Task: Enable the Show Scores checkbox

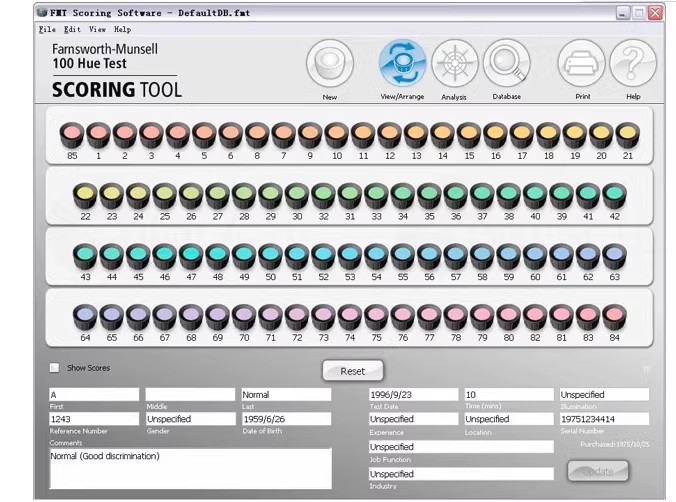Action: pyautogui.click(x=55, y=368)
